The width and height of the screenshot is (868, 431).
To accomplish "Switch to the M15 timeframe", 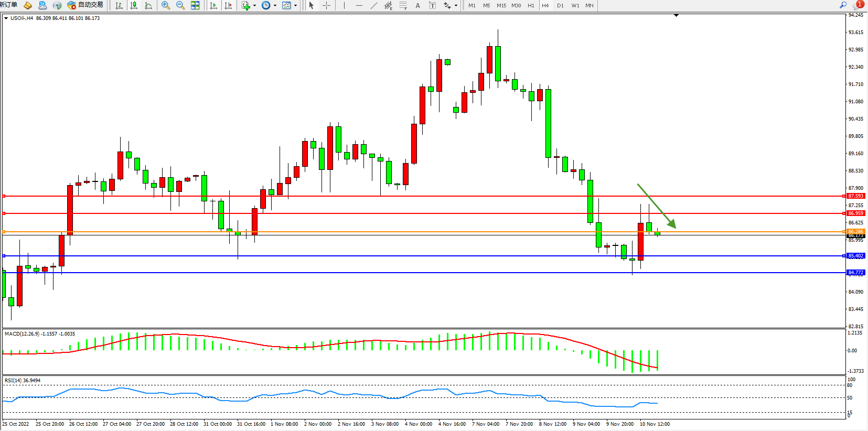I will [x=501, y=5].
